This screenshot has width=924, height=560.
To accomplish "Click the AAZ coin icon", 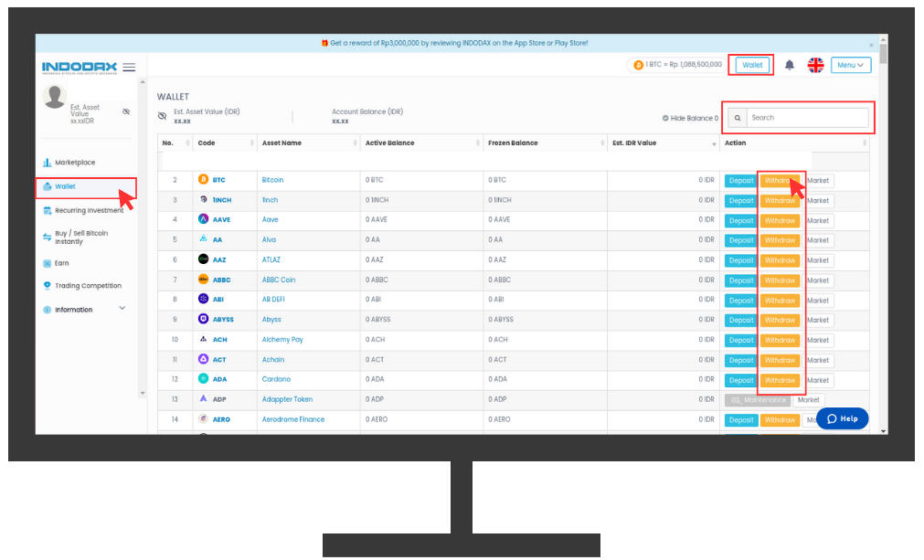I will [203, 259].
